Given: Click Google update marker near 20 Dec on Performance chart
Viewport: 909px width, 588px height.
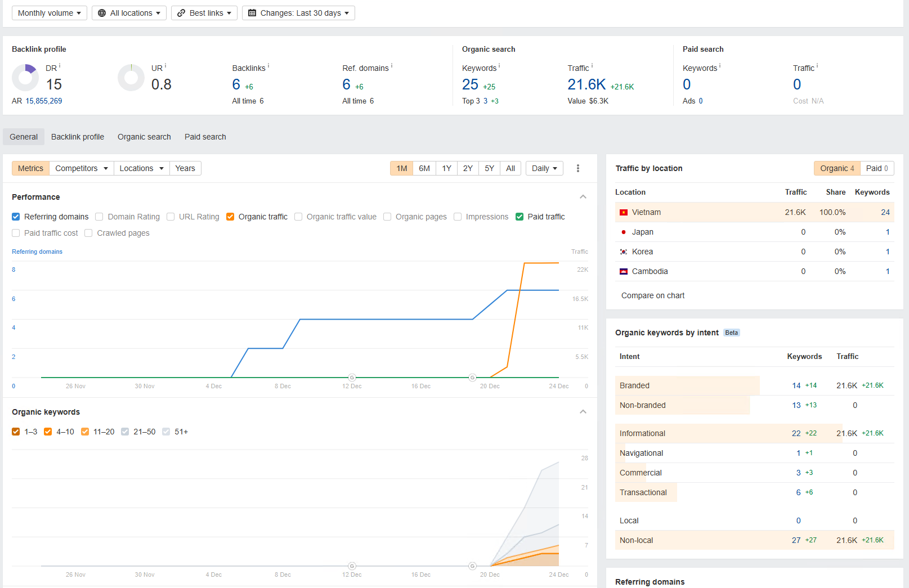Looking at the screenshot, I should tap(473, 378).
